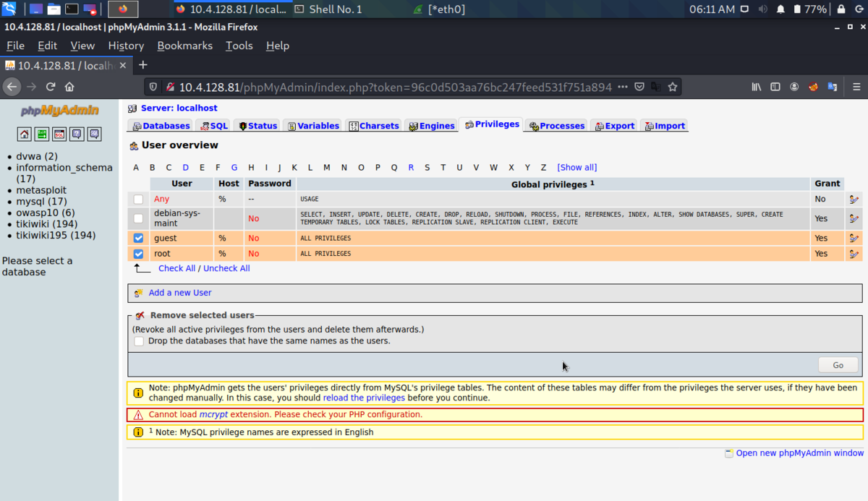Open Firefox hamburger menu
The height and width of the screenshot is (501, 868).
tap(856, 87)
